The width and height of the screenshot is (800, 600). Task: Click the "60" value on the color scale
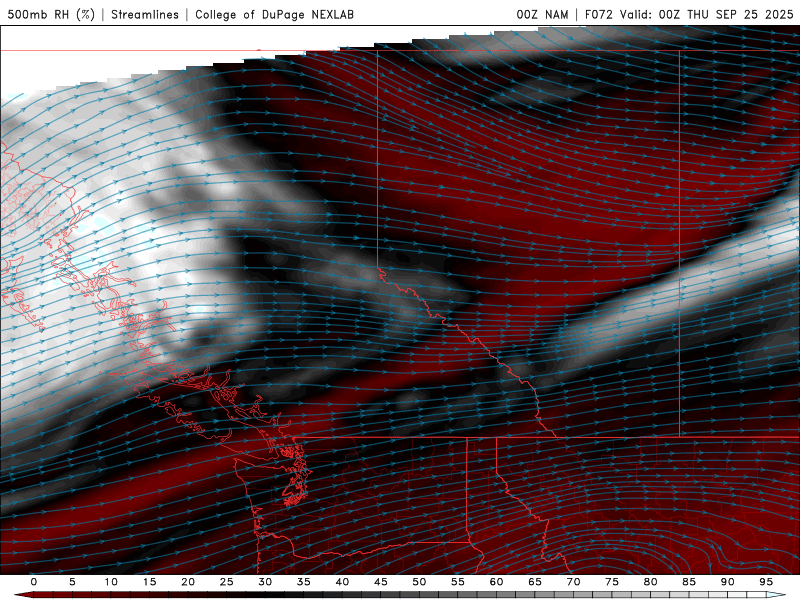coord(496,582)
